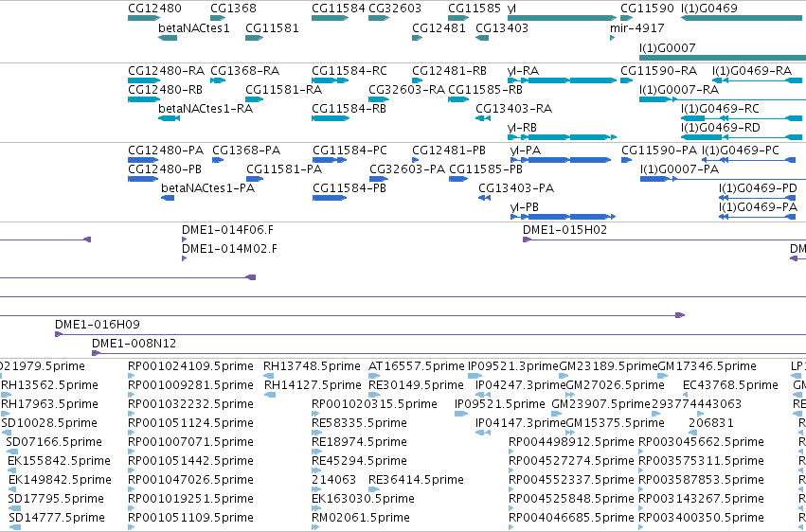This screenshot has height=532, width=806.
Task: Select the CG11581-PA protein feature
Action: tap(255, 179)
